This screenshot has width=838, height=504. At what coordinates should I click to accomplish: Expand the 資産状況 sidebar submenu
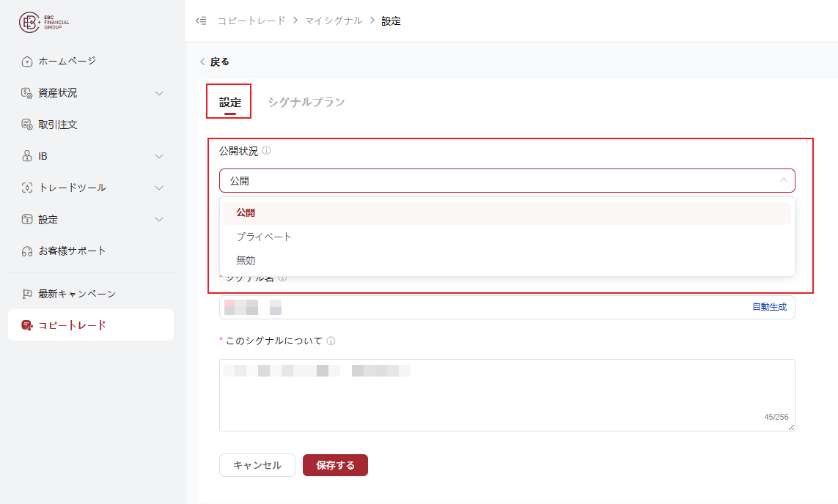click(158, 94)
